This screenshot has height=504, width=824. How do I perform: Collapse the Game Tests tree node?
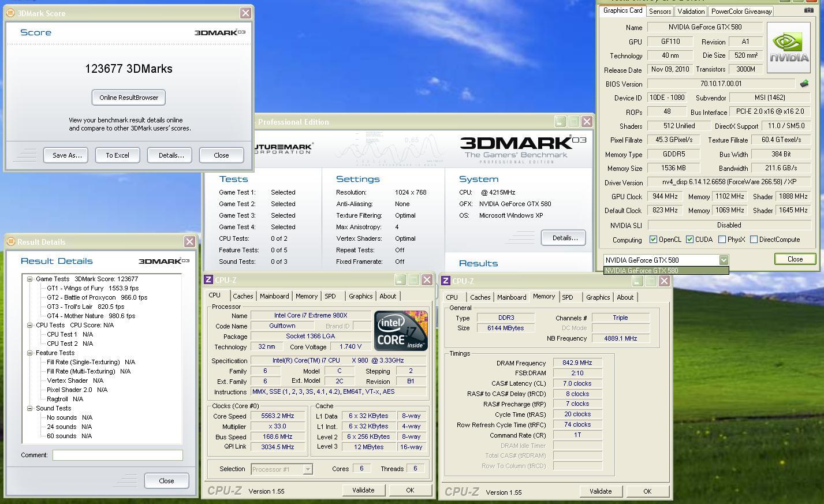[29, 279]
